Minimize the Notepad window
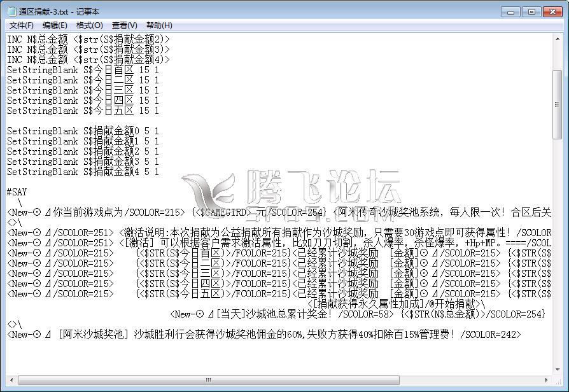Viewport: 569px width, 392px height. coord(511,11)
